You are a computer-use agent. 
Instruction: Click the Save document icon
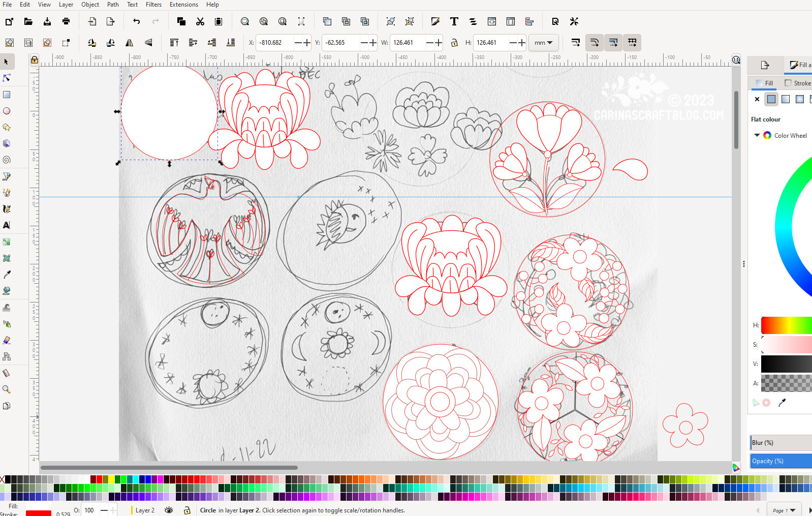47,21
